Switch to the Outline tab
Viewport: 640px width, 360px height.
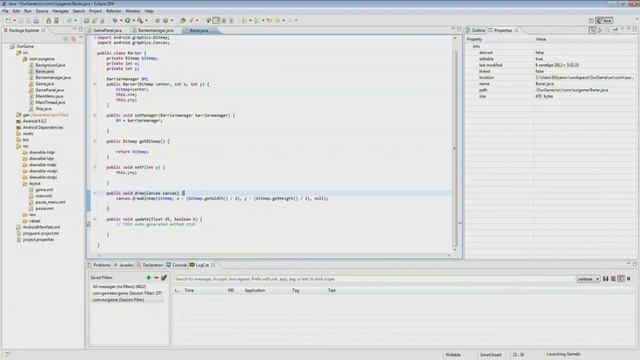[476, 30]
